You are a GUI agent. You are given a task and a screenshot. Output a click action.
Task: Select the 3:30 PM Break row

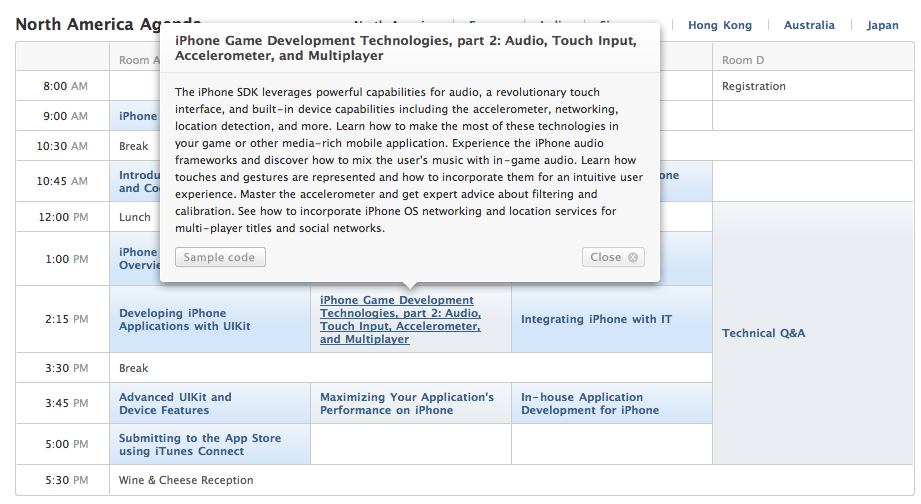411,368
